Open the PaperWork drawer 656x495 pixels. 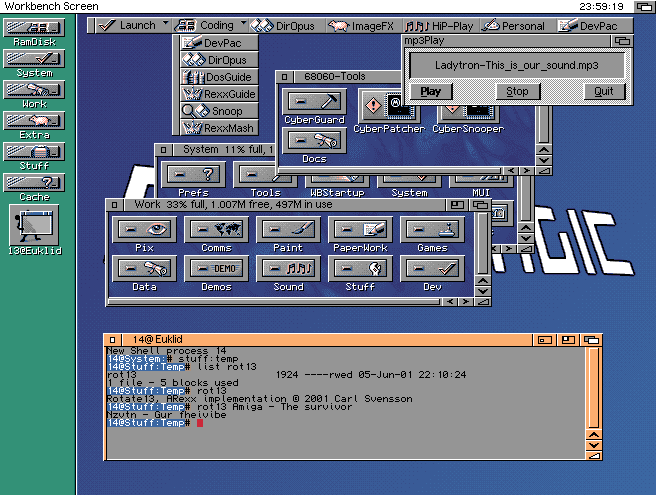click(x=360, y=229)
